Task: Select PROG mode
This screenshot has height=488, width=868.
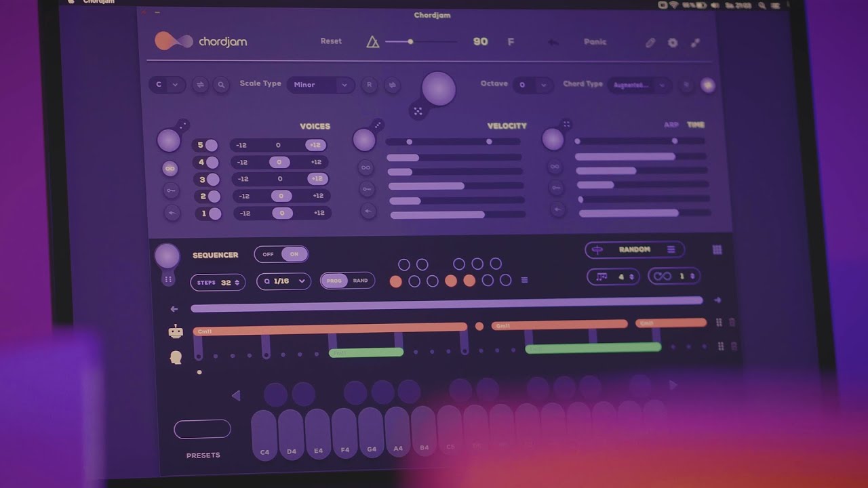Action: (x=334, y=281)
